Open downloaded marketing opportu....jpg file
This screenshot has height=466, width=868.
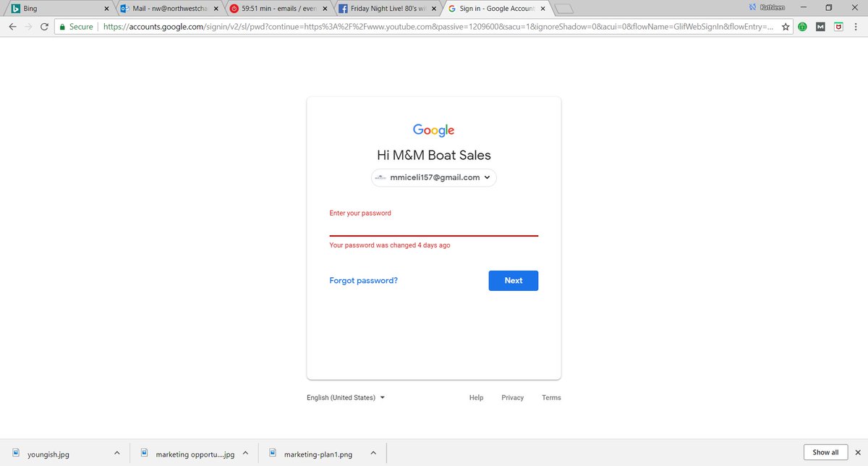tap(188, 454)
